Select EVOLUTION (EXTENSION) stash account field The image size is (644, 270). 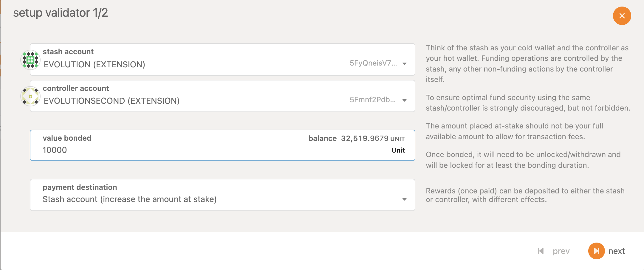point(222,60)
